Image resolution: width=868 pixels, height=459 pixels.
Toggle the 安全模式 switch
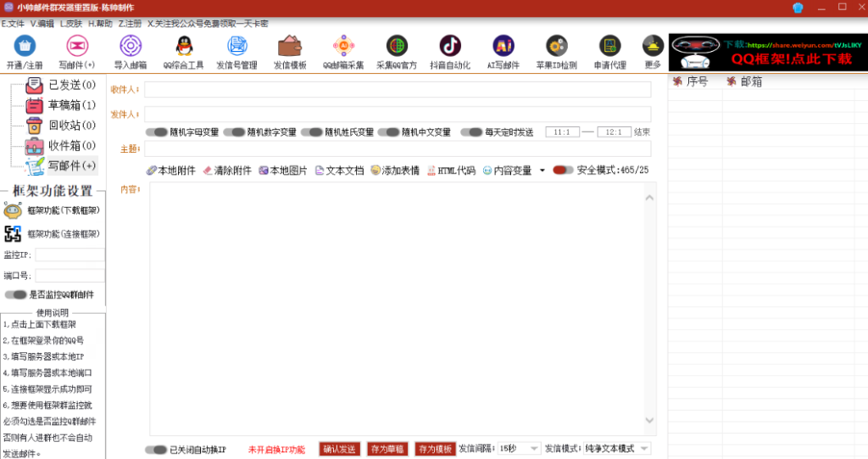pyautogui.click(x=563, y=171)
